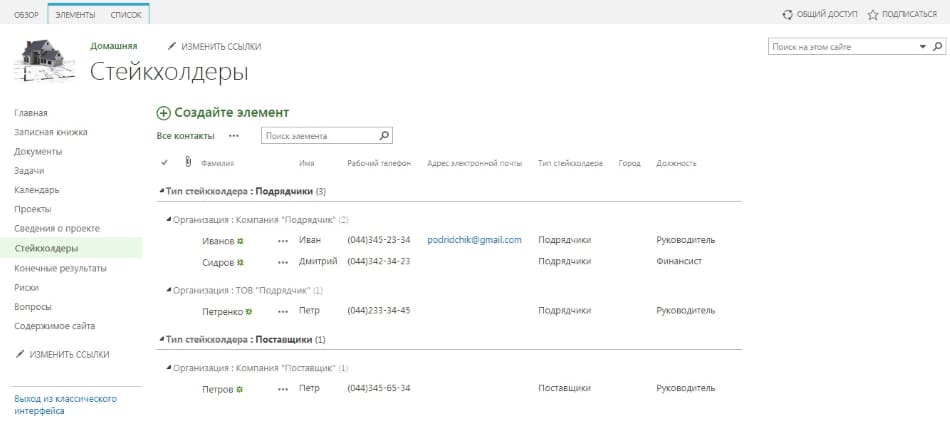Screen dimensions: 950x429
Task: Click the podridchik@gmail.com email link
Action: pos(474,240)
